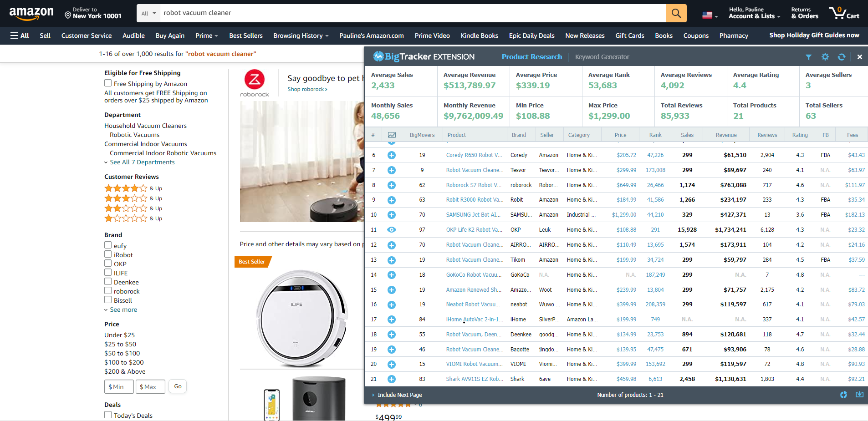Check the iRobot brand checkbox
Viewport: 868px width, 421px height.
click(x=108, y=254)
